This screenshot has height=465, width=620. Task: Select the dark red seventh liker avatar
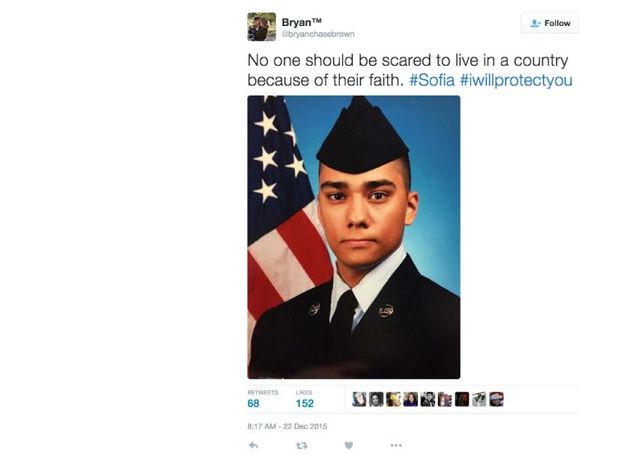pyautogui.click(x=462, y=399)
